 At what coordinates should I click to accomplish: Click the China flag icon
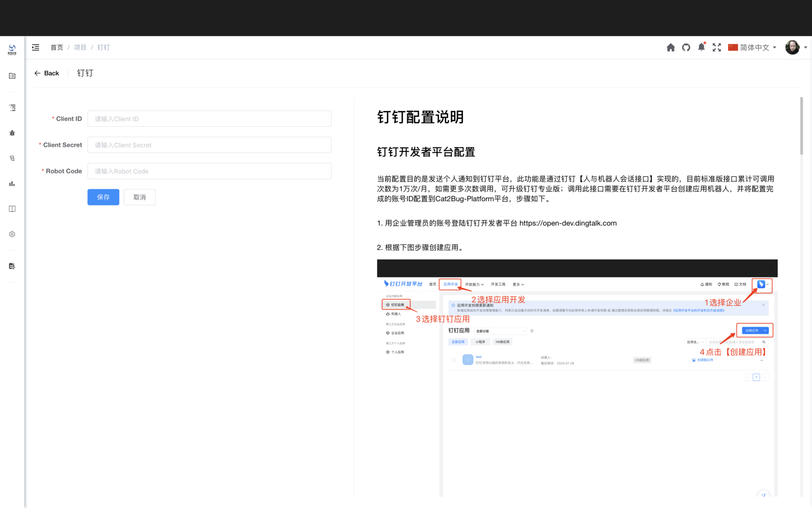(x=733, y=47)
